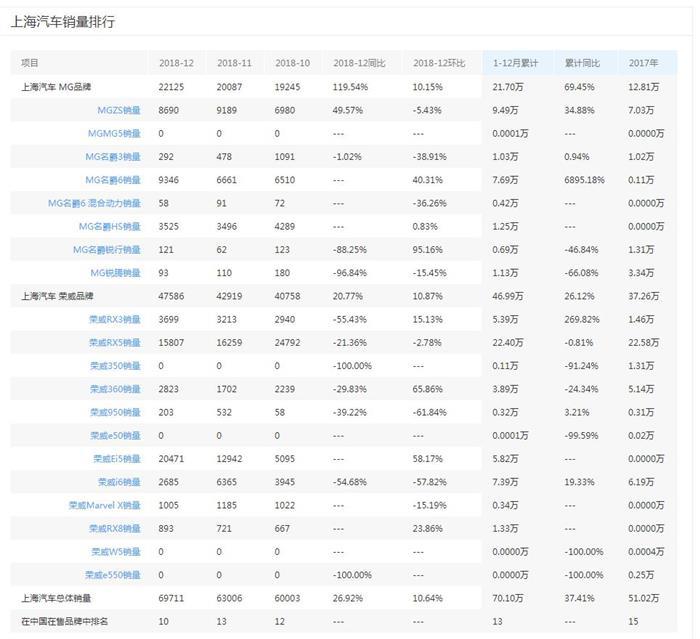The image size is (700, 639).
Task: Click MG名爵6 混合动力销量 link
Action: (94, 203)
